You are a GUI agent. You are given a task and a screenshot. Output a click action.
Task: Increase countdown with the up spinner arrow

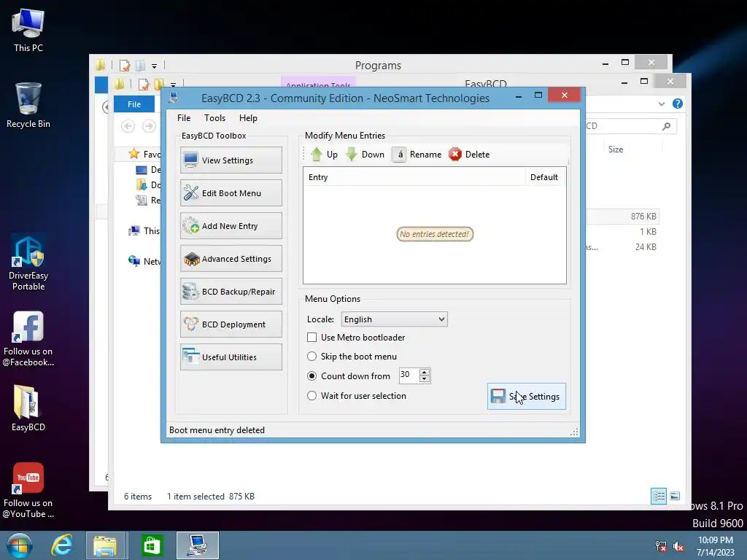pos(425,372)
